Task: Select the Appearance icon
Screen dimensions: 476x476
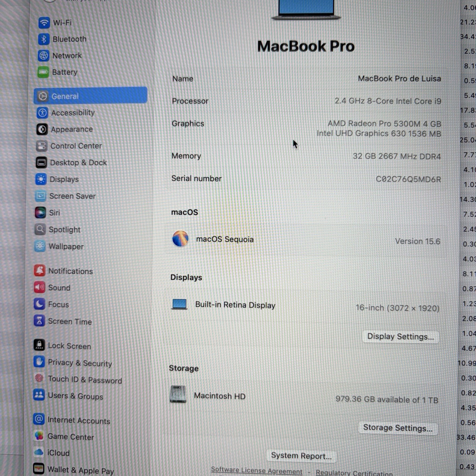Action: tap(42, 129)
